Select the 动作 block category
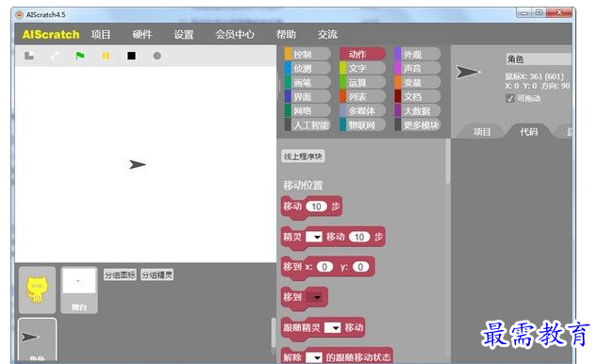This screenshot has width=598, height=364. point(362,54)
